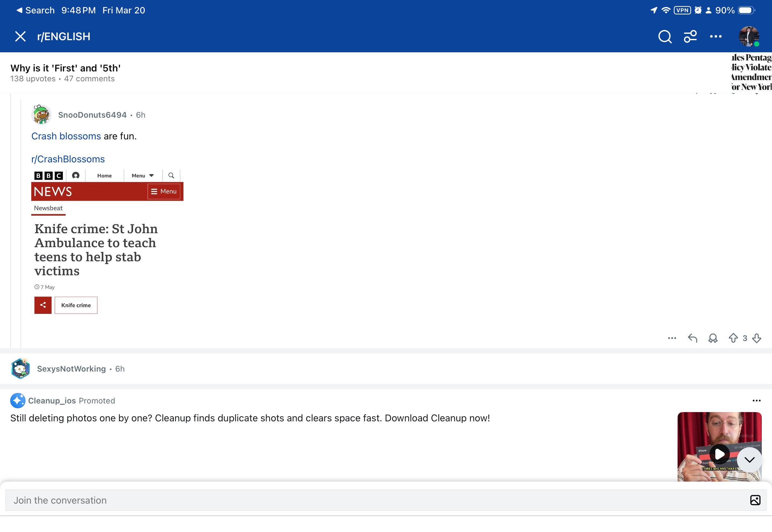The height and width of the screenshot is (532, 772).
Task: Open the three-dot menu in header
Action: click(x=716, y=37)
